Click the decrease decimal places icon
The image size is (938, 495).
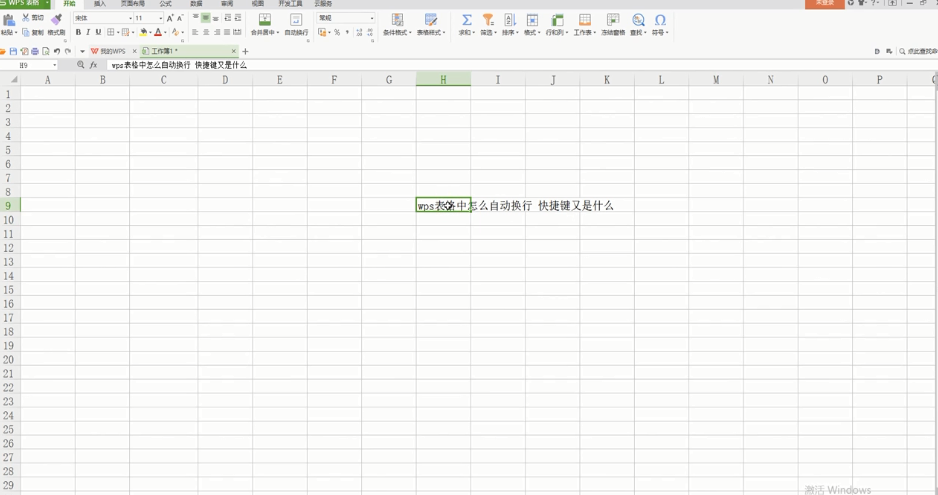coord(370,32)
